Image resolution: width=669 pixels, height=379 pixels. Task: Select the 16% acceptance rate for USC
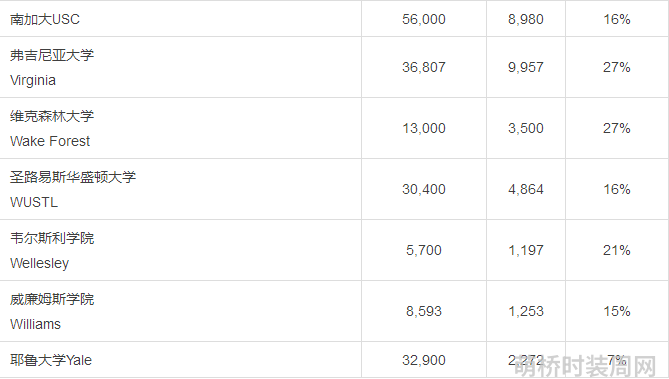(617, 19)
